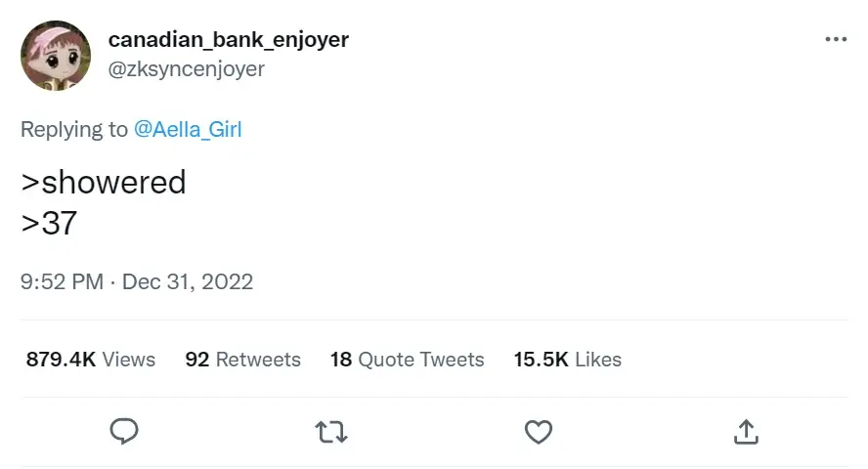This screenshot has height=469, width=868.
Task: Click the Dec 31, 2022 date
Action: point(188,282)
